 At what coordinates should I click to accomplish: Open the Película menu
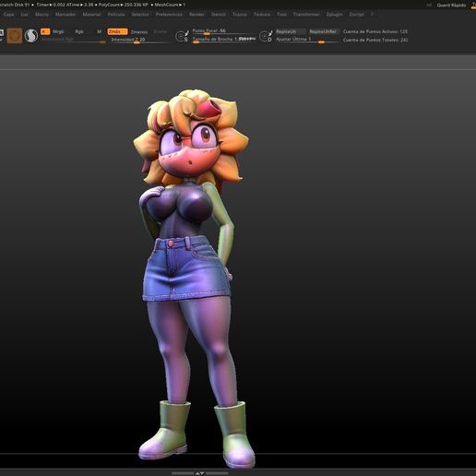(x=116, y=14)
